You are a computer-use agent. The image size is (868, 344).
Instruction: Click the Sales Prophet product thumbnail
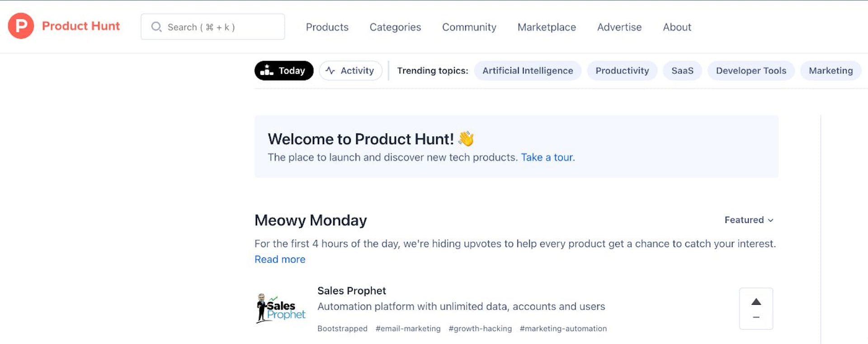point(280,308)
